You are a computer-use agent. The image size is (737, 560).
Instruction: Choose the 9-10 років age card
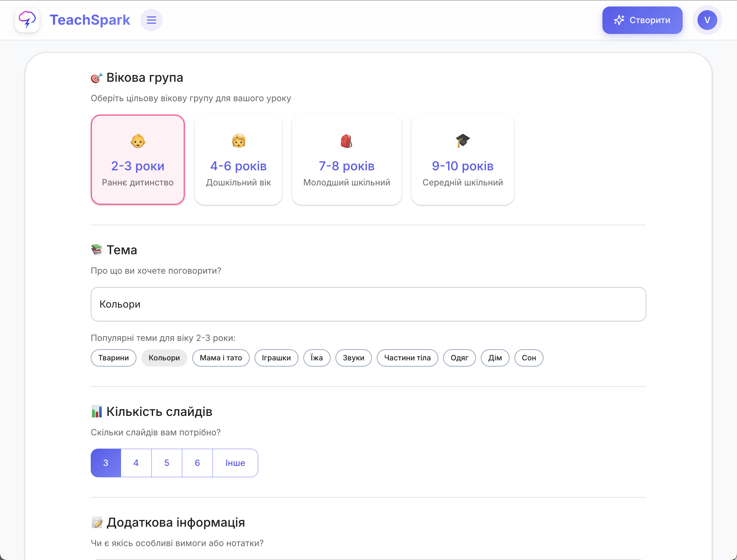pyautogui.click(x=462, y=166)
